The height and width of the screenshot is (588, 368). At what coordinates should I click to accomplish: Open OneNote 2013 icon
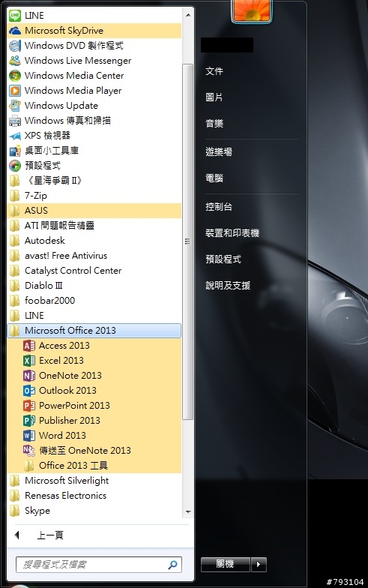click(28, 375)
